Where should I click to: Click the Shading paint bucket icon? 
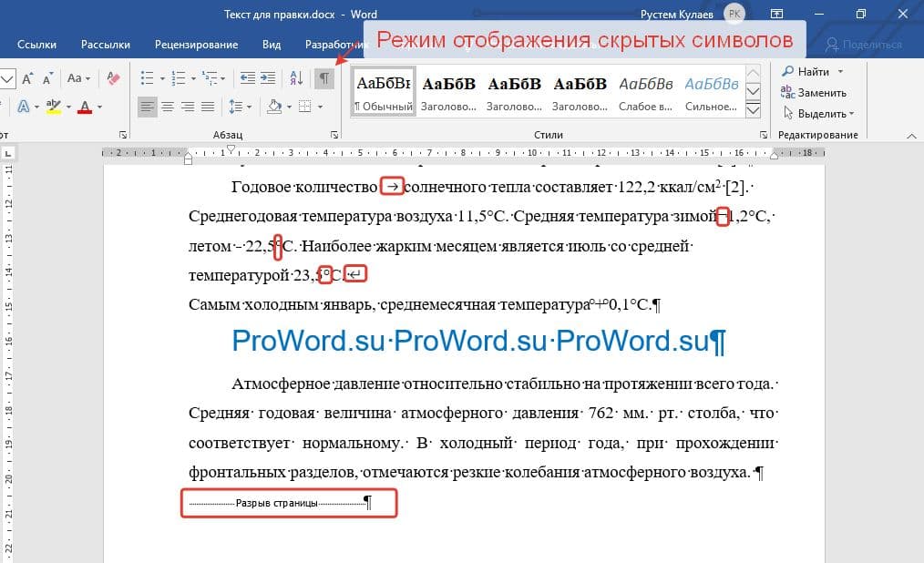[x=274, y=107]
